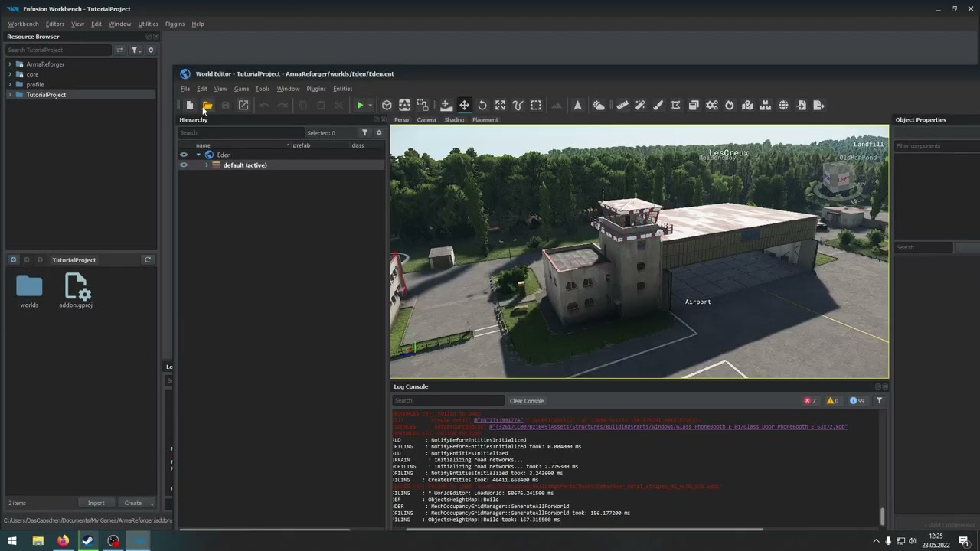The image size is (980, 551).
Task: Open the viewport Camera menu
Action: click(426, 120)
